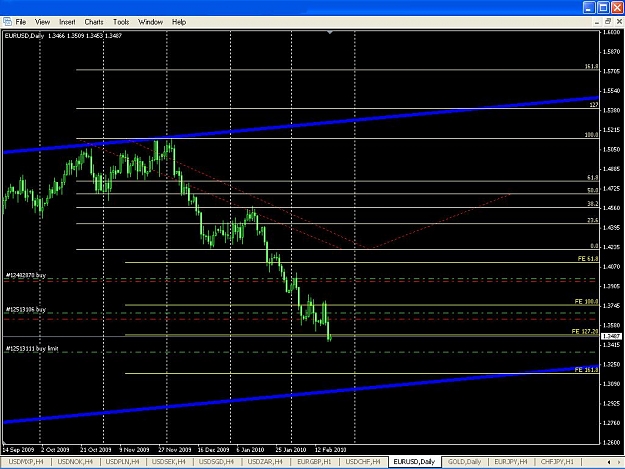Click the 50.0 Fibonacci retracement label
Image resolution: width=625 pixels, height=469 pixels.
pos(593,190)
